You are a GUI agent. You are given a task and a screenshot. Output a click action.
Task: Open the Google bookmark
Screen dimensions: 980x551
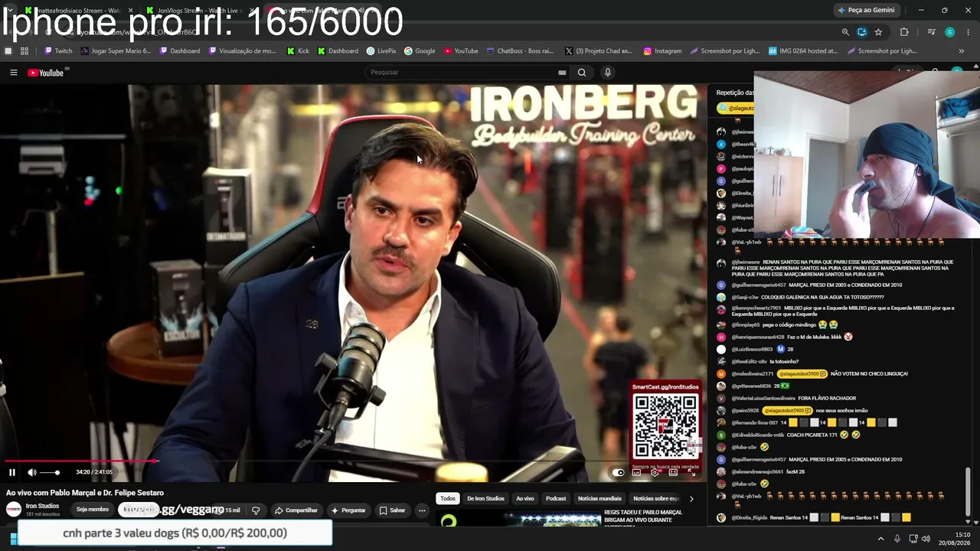click(420, 51)
